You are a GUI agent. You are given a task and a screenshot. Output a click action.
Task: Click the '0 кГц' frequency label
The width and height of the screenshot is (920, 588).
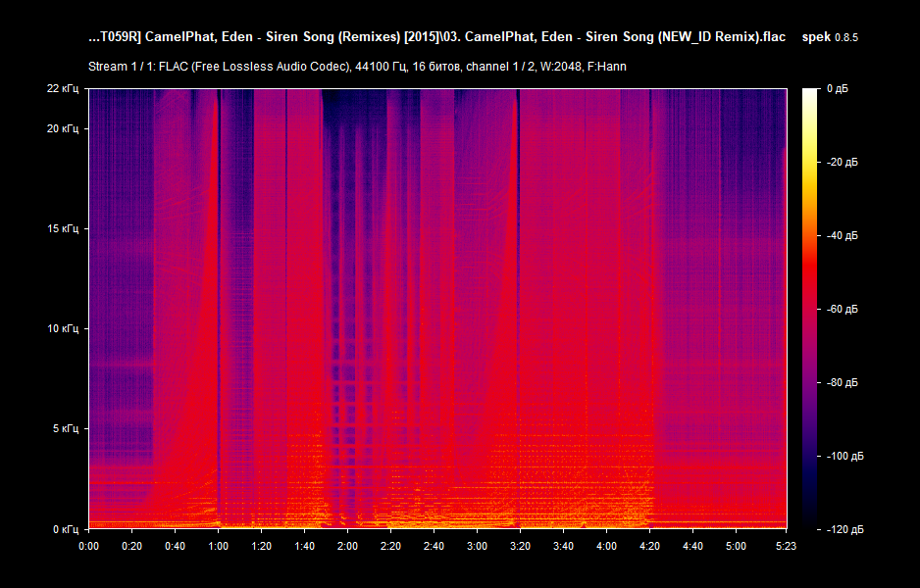pos(65,529)
